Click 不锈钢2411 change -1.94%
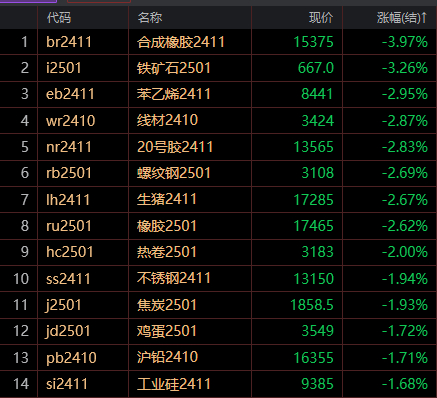The width and height of the screenshot is (437, 398). pyautogui.click(x=405, y=279)
